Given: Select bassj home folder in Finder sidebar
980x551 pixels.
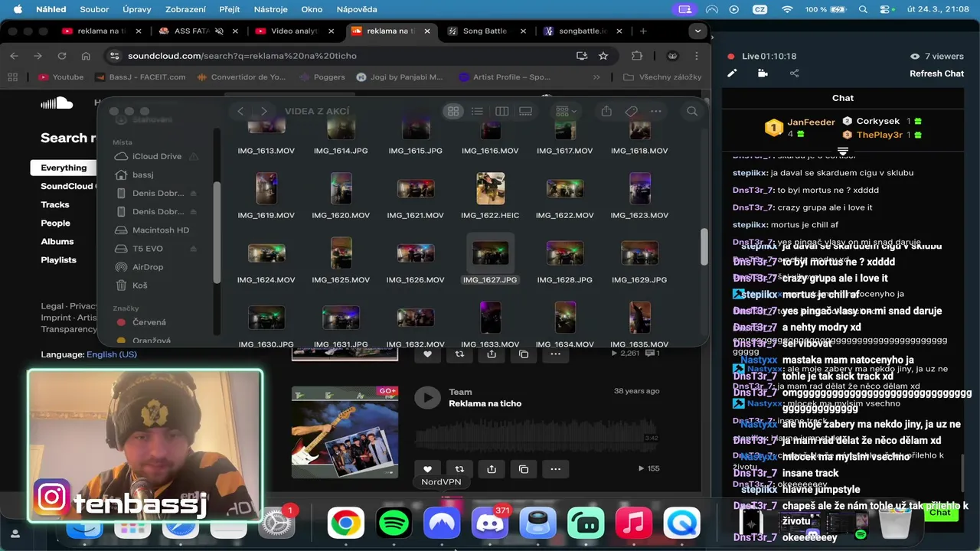Looking at the screenshot, I should click(x=142, y=174).
